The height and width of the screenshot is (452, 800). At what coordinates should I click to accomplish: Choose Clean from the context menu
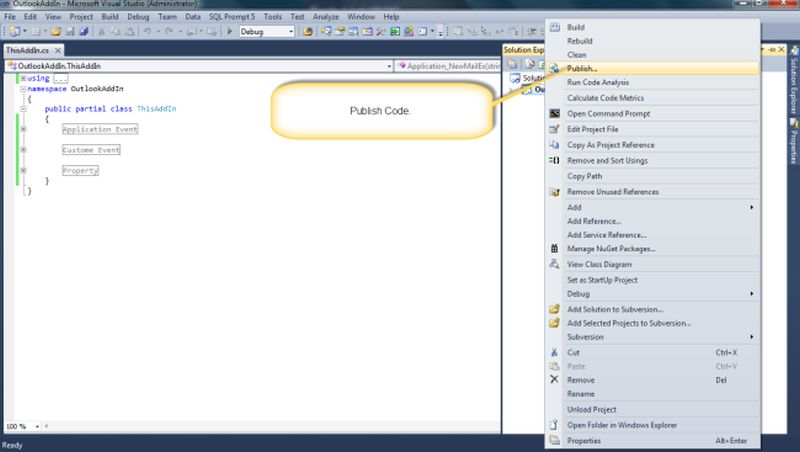tap(653, 55)
